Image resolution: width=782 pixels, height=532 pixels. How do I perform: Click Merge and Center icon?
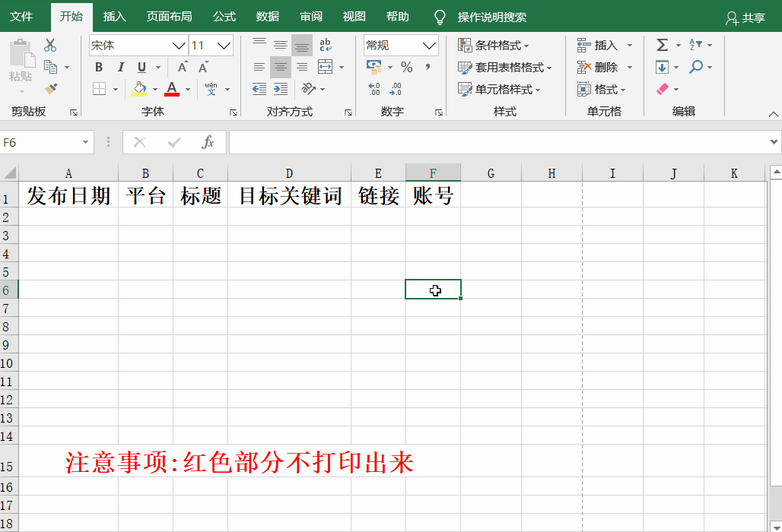(x=325, y=67)
